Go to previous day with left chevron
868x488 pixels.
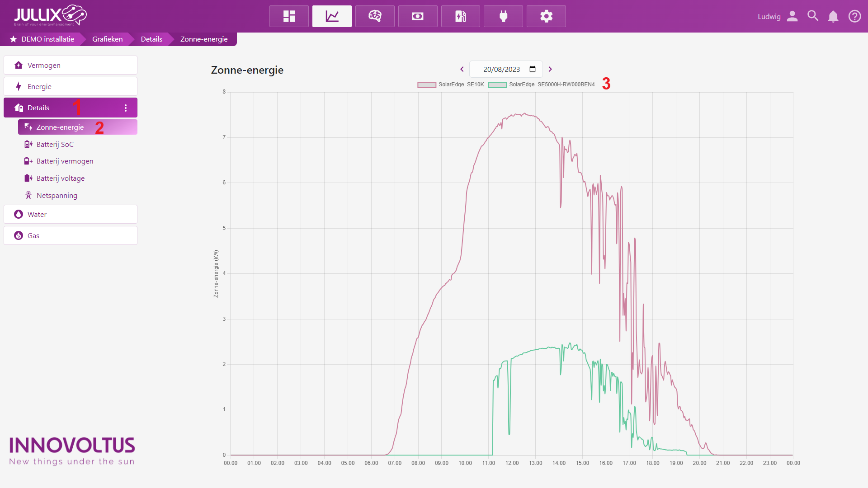(462, 69)
